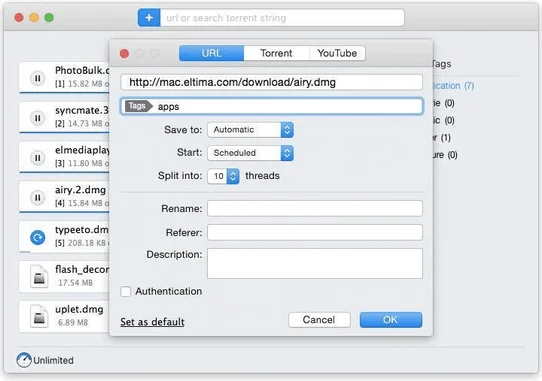Viewport: 542px width, 381px height.
Task: Click the PhotoBulk download name
Action: click(82, 71)
